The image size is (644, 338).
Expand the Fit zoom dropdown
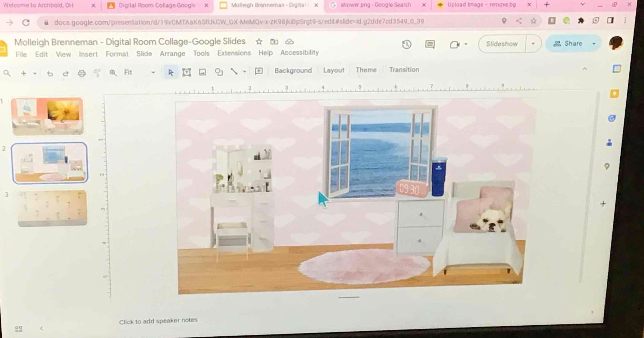tap(153, 73)
